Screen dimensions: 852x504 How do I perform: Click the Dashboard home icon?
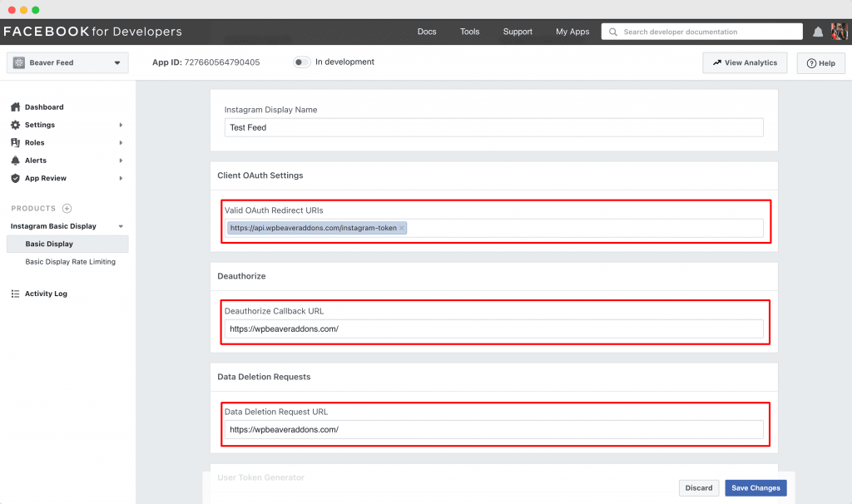coord(15,107)
